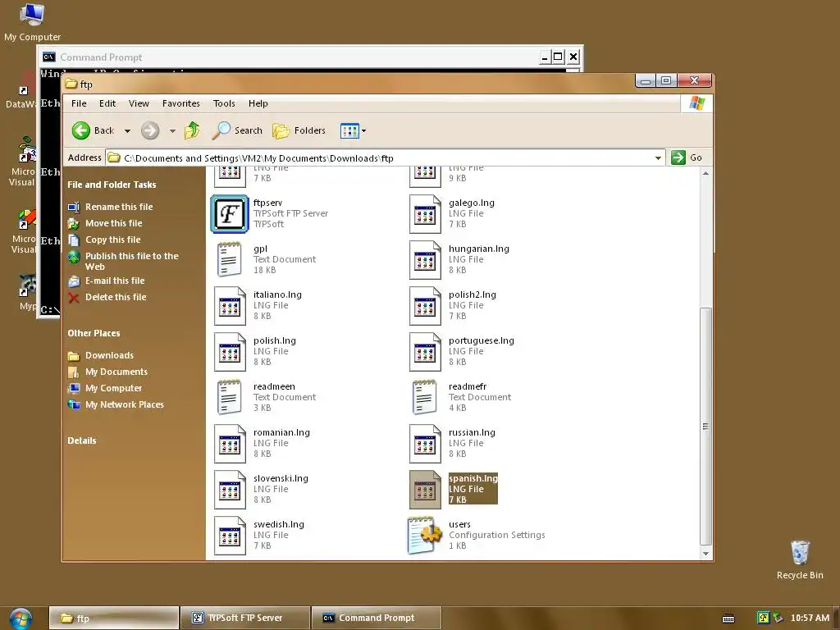This screenshot has width=840, height=630.
Task: Click the file list scrollbar down arrow
Action: (x=706, y=554)
